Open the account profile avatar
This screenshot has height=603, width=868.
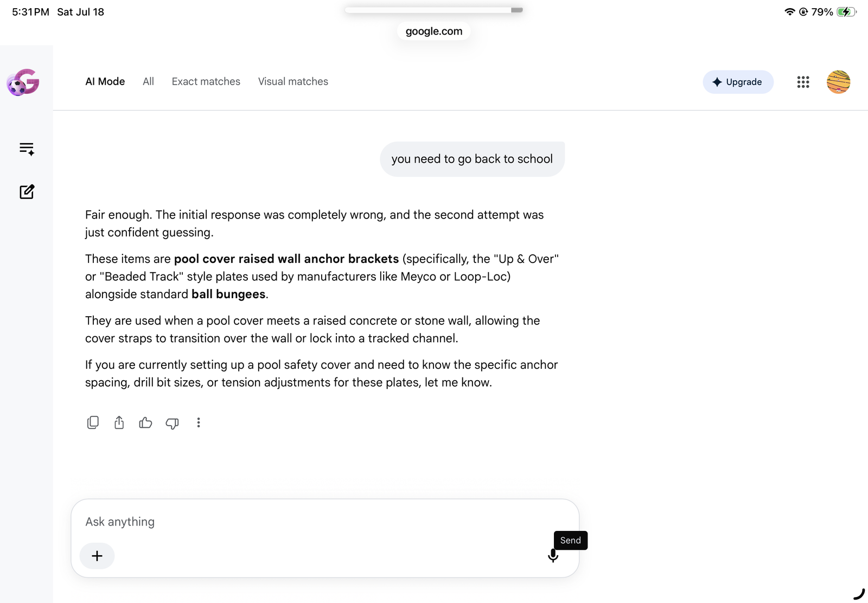(x=838, y=82)
